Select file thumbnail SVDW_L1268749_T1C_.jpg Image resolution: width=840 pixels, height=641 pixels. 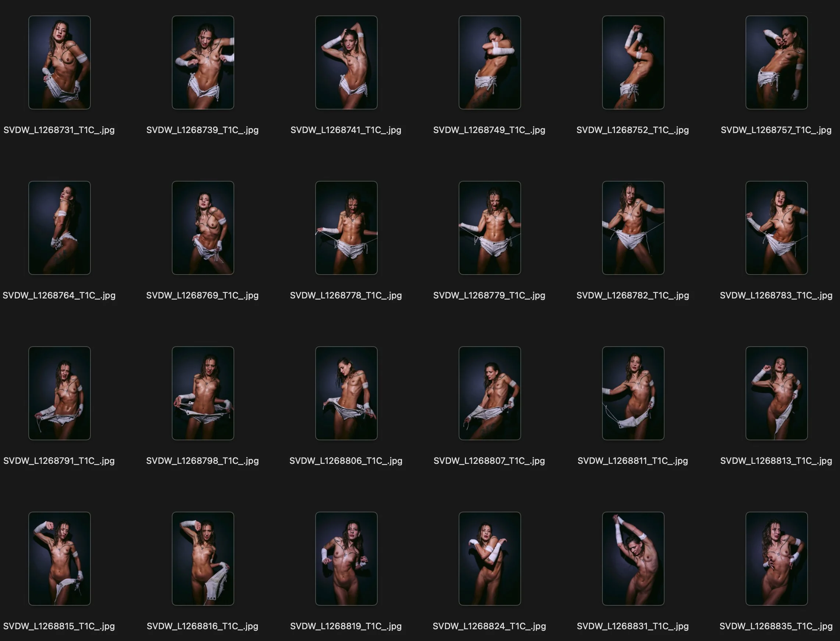pos(490,62)
